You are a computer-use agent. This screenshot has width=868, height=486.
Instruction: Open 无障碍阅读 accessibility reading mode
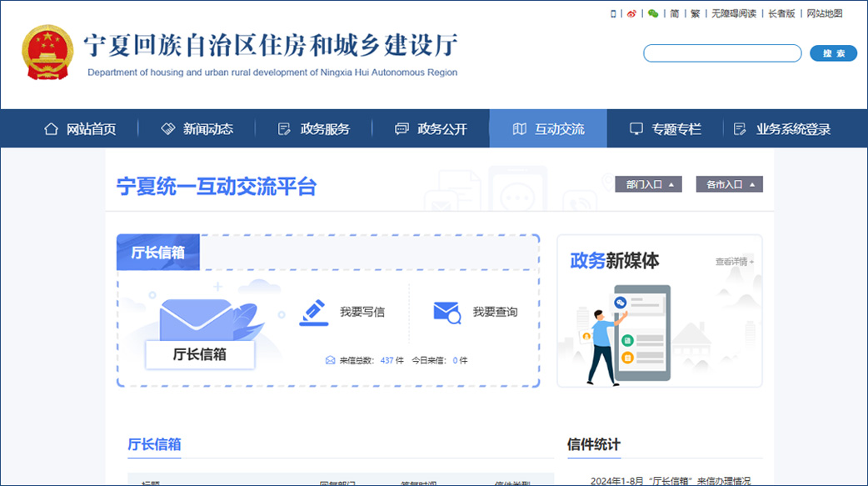pos(734,14)
